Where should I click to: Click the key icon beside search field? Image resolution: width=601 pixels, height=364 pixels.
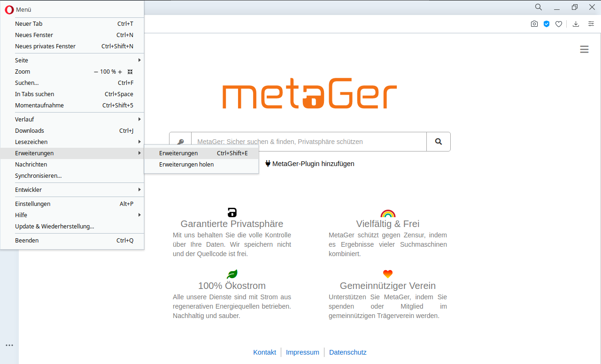pos(180,142)
